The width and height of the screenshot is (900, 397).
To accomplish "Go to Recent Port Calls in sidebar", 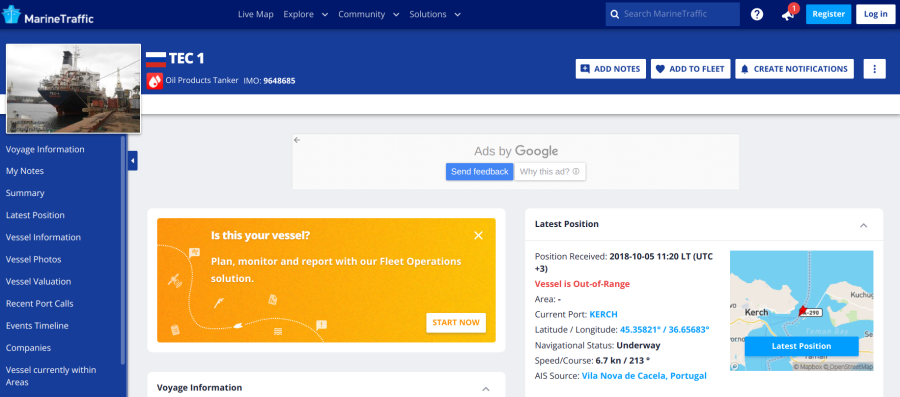I will coord(40,303).
